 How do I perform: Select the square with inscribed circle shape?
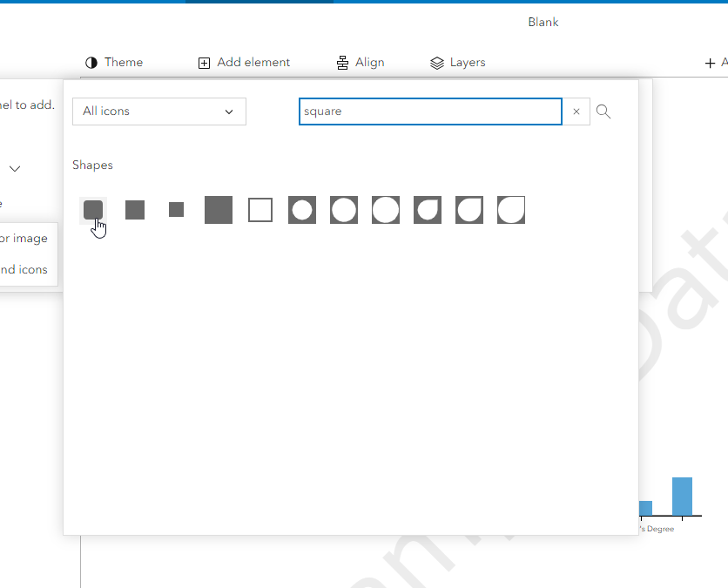[301, 209]
